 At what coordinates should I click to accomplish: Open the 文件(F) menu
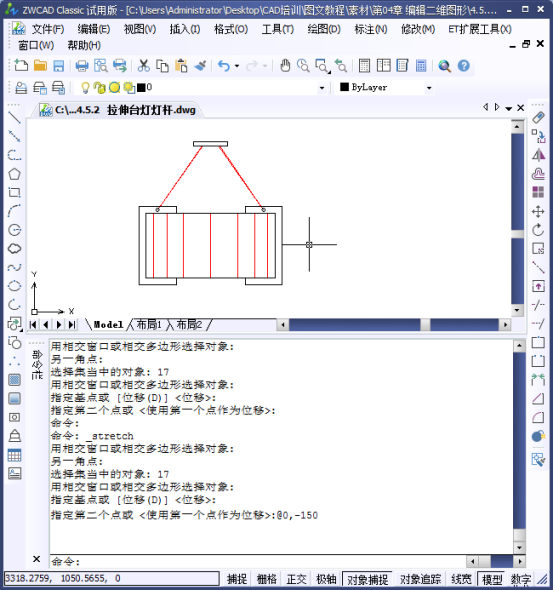pos(48,29)
